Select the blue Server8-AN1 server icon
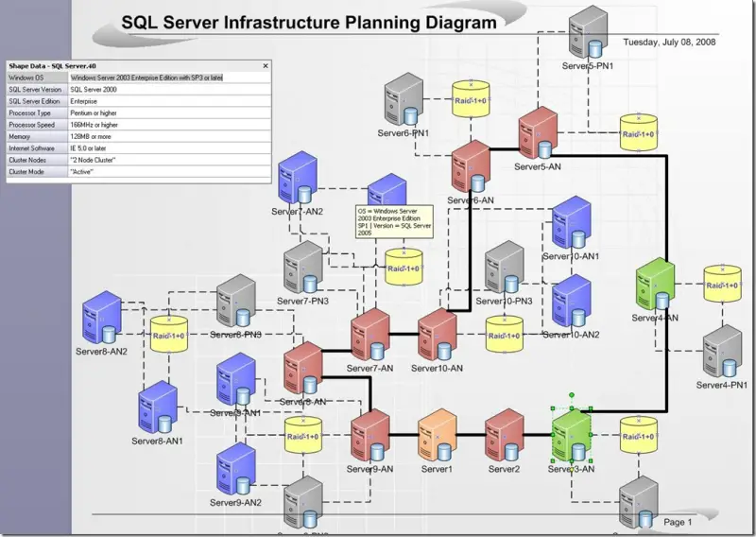 tap(158, 407)
